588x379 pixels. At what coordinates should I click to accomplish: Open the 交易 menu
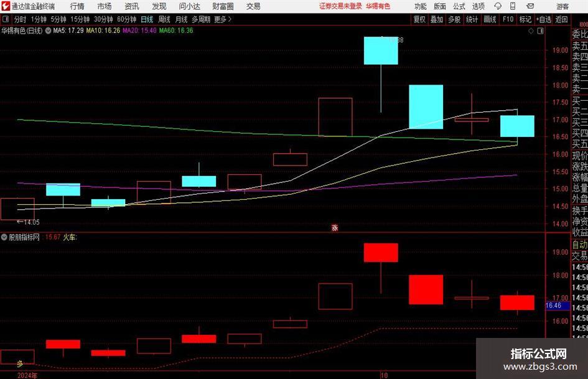pyautogui.click(x=253, y=6)
